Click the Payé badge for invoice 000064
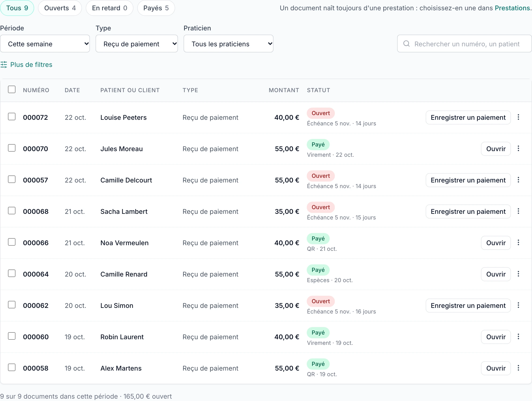The width and height of the screenshot is (532, 401). click(318, 270)
